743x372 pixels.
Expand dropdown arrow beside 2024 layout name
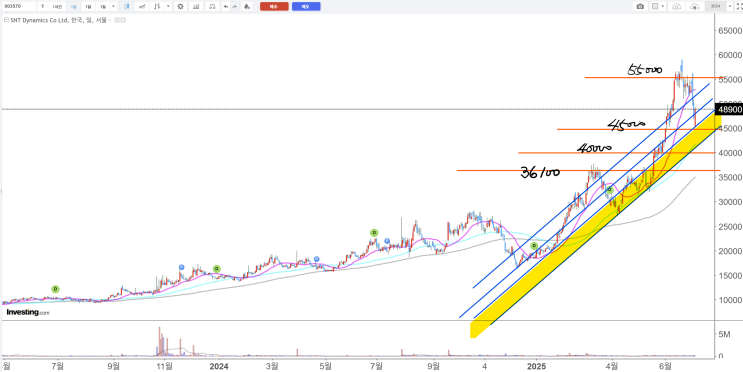click(x=730, y=6)
